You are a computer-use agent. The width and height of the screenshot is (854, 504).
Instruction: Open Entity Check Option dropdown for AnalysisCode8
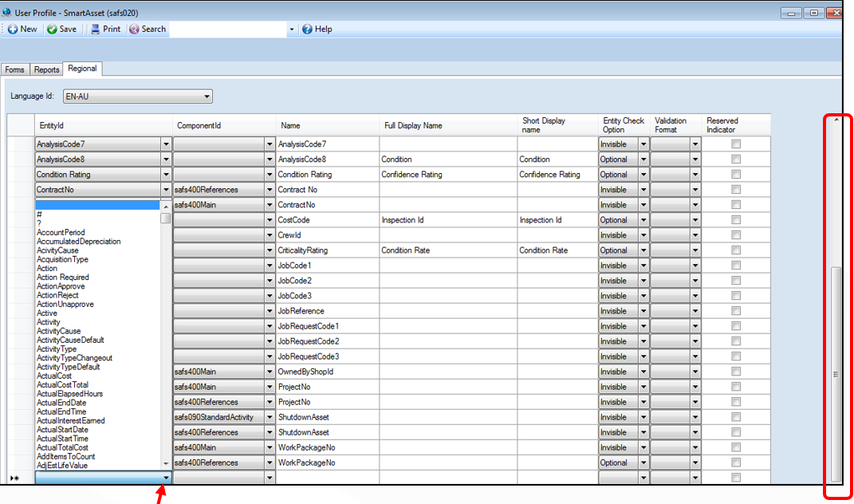[x=643, y=159]
